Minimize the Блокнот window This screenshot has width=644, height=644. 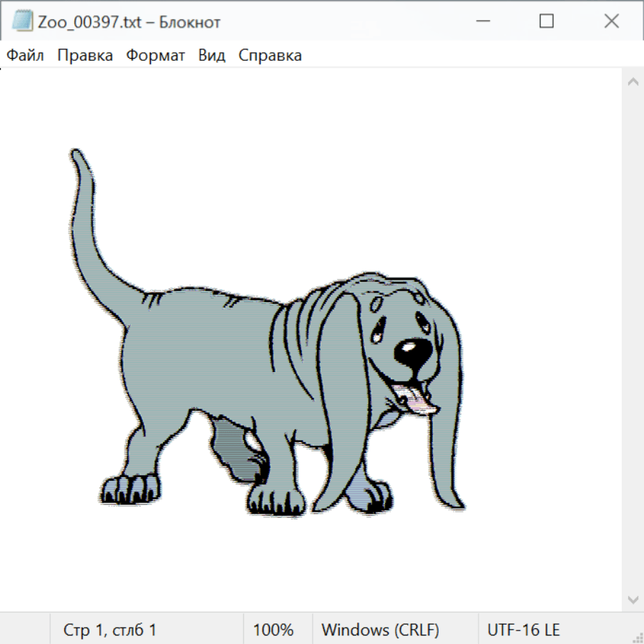click(482, 21)
